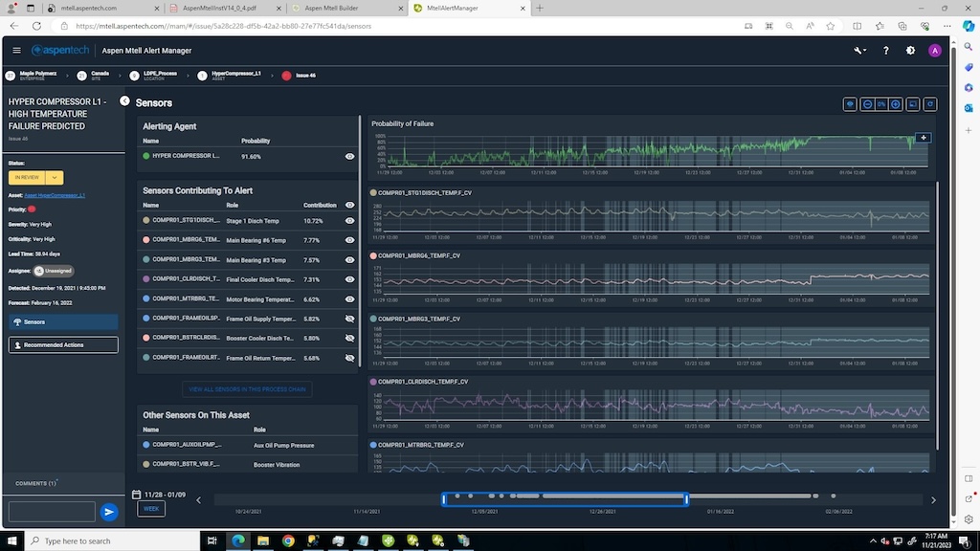Toggle visibility of all contributing sensors
This screenshot has height=551, width=980.
coord(349,205)
